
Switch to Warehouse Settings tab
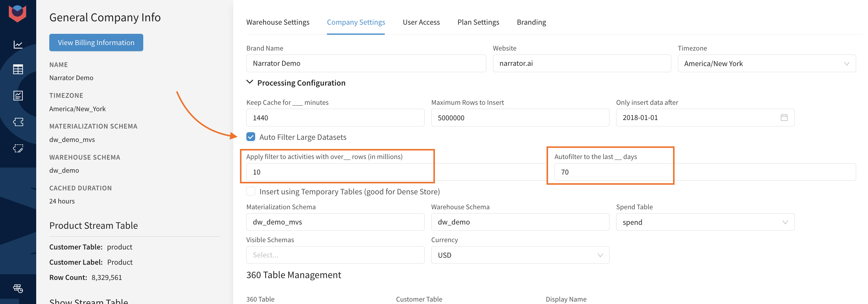[278, 22]
